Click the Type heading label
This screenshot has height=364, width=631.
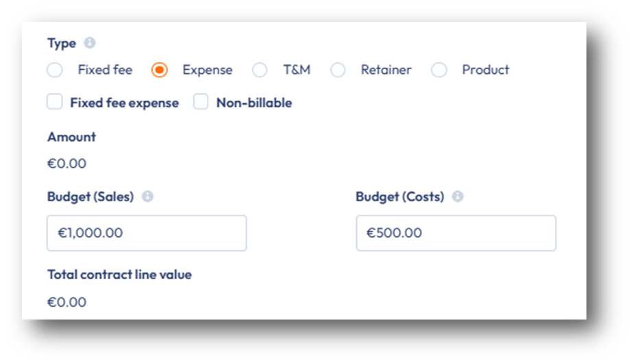[62, 43]
